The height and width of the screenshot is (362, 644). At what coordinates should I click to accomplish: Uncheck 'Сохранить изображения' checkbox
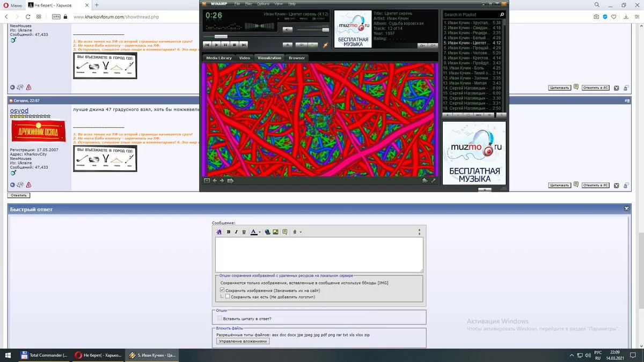point(222,290)
